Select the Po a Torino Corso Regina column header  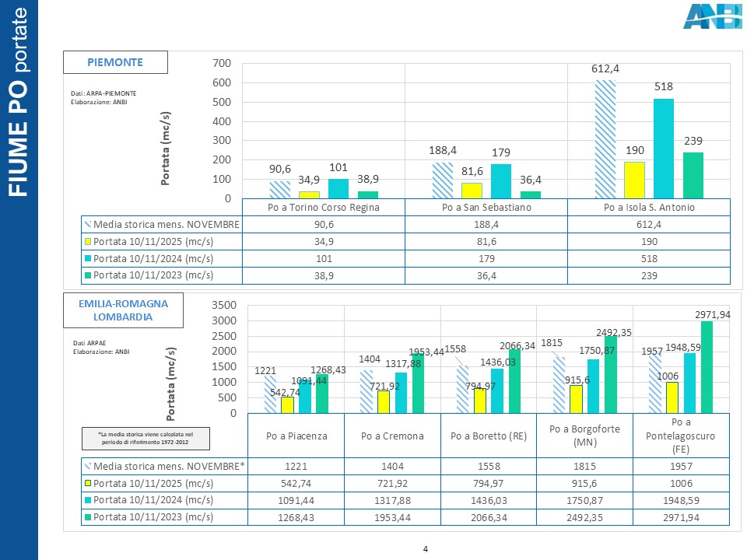(x=324, y=208)
